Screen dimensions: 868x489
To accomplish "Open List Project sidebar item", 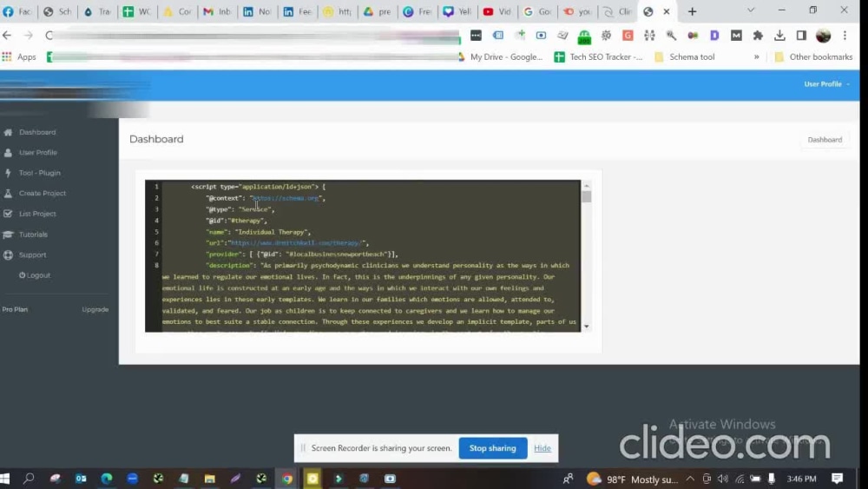I will (37, 214).
